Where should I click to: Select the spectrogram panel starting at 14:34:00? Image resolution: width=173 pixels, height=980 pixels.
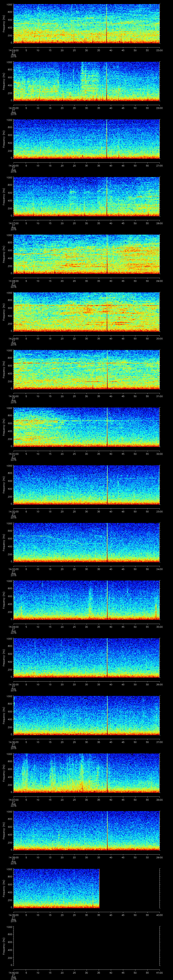[x=86, y=600]
